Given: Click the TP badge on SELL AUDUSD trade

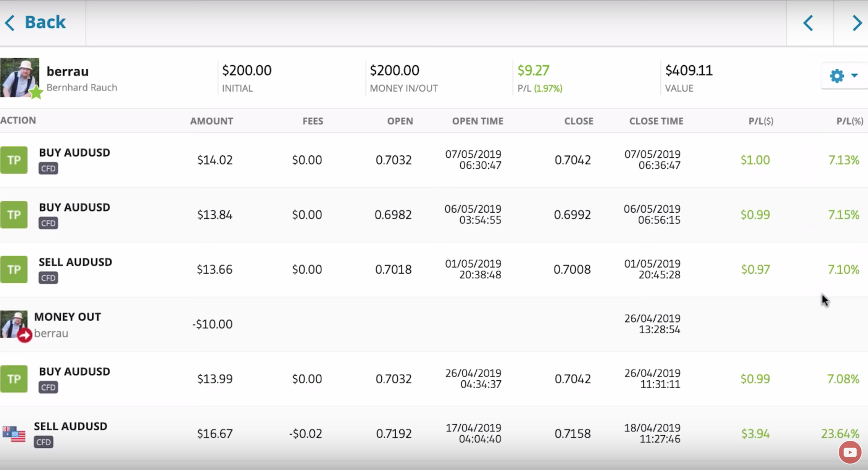Looking at the screenshot, I should coord(14,269).
